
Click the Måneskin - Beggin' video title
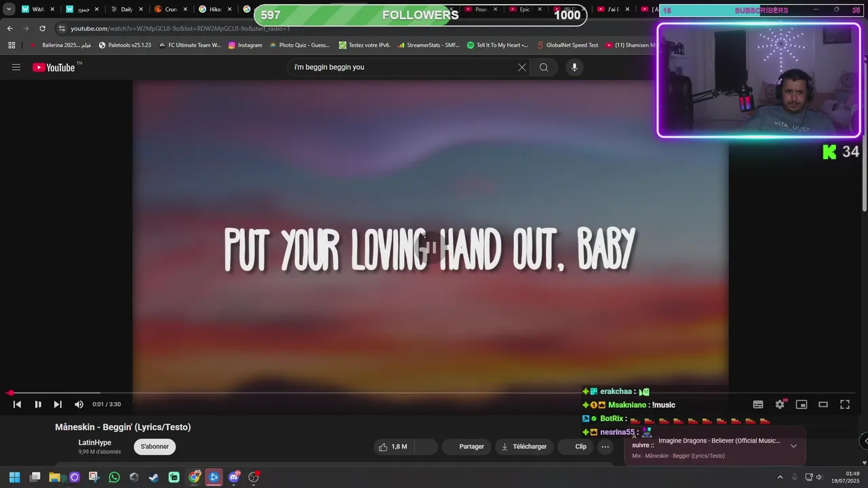pos(123,427)
